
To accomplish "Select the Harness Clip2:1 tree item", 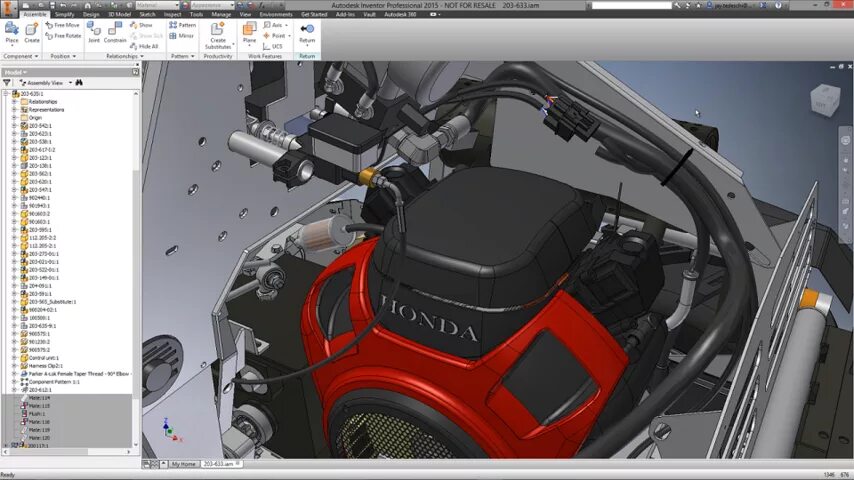I will pyautogui.click(x=45, y=366).
